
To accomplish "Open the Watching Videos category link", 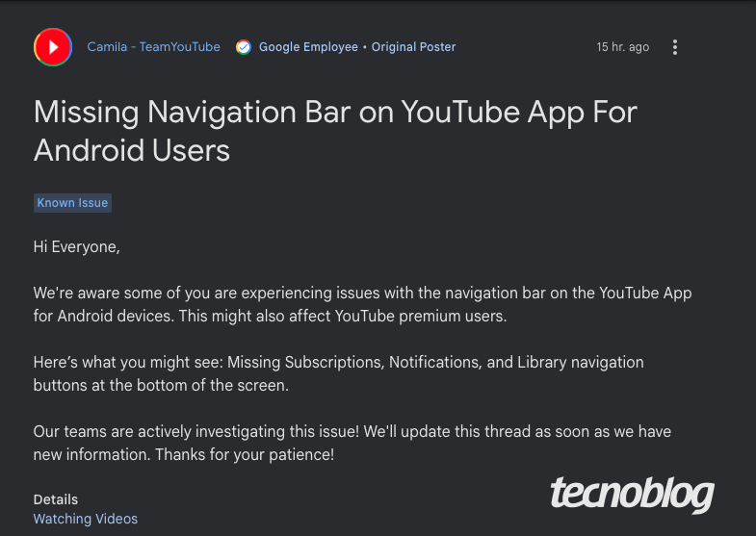I will pyautogui.click(x=86, y=519).
